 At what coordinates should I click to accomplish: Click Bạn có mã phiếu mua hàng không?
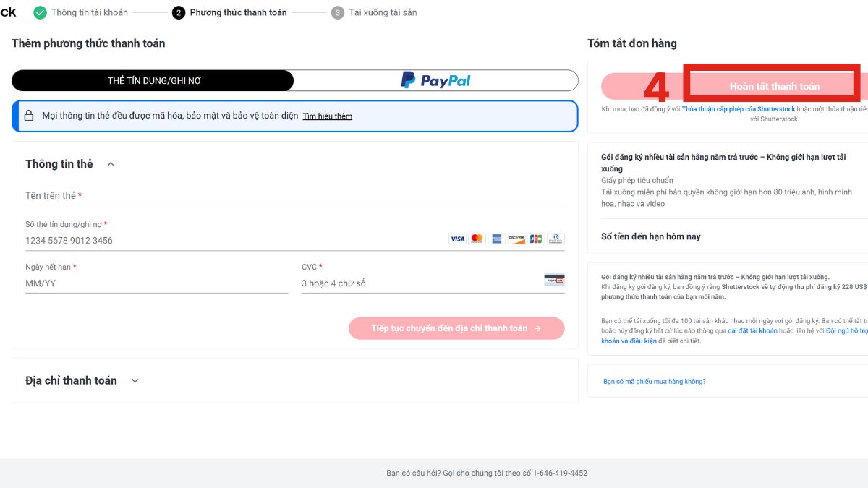click(x=655, y=381)
